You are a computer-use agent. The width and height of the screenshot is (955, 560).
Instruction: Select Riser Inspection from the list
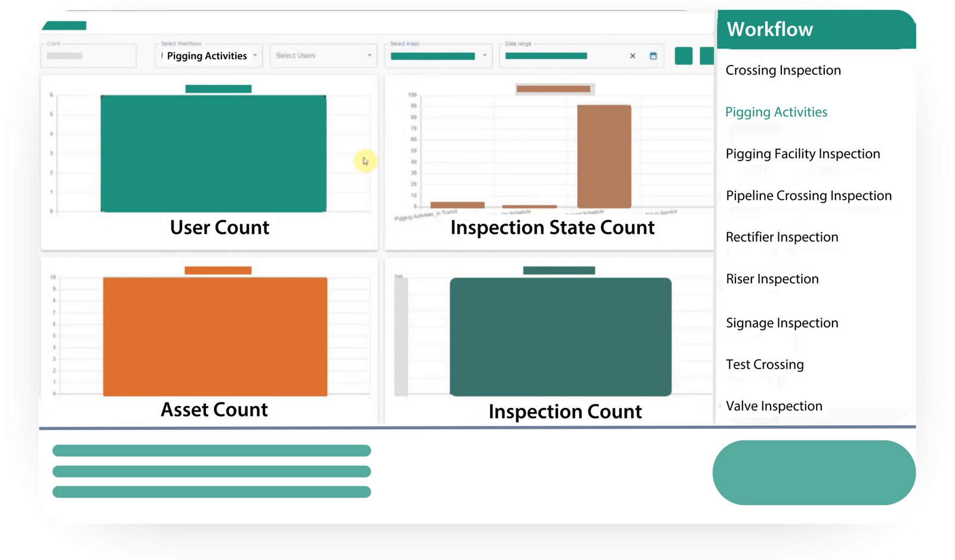pyautogui.click(x=772, y=279)
